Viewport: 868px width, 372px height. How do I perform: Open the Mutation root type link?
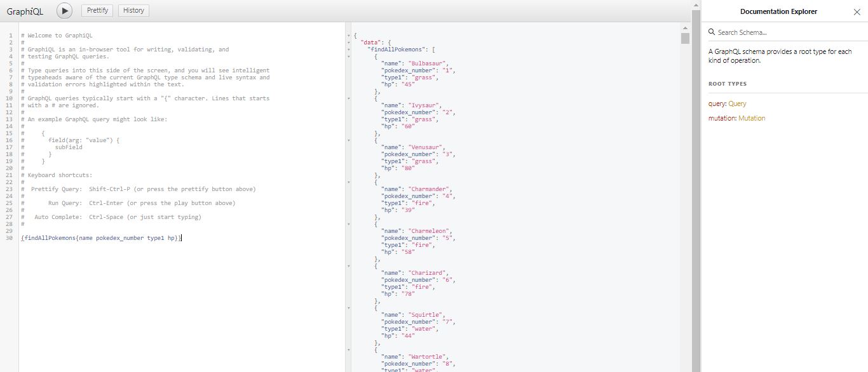pos(752,118)
